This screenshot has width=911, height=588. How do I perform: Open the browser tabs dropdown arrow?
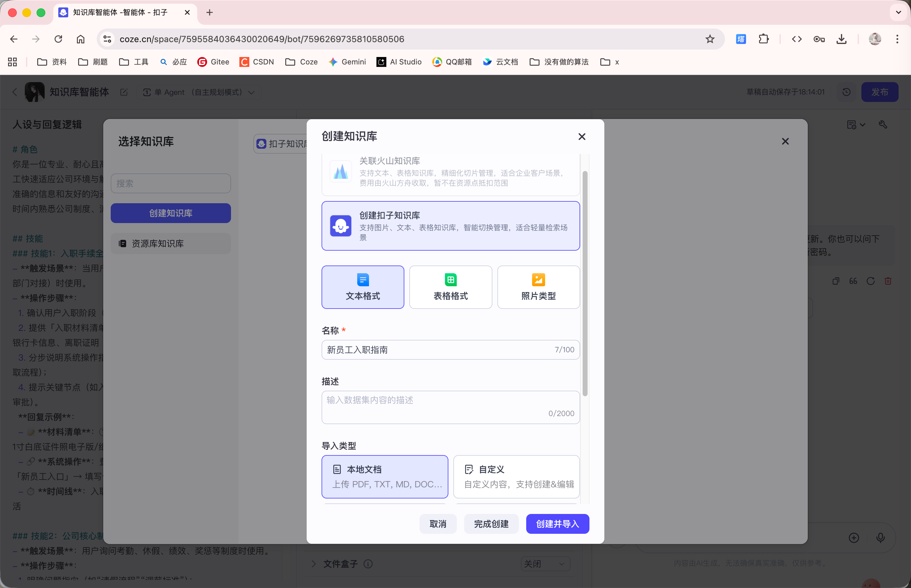898,12
